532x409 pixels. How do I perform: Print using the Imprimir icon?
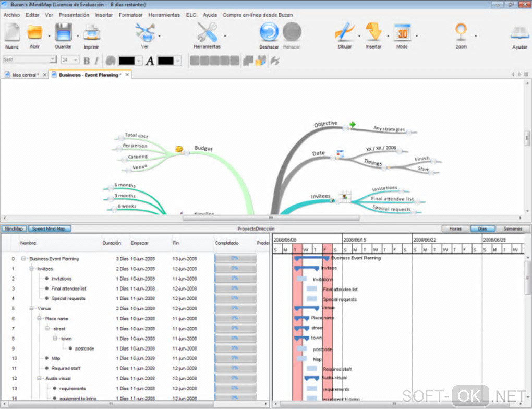pos(92,32)
